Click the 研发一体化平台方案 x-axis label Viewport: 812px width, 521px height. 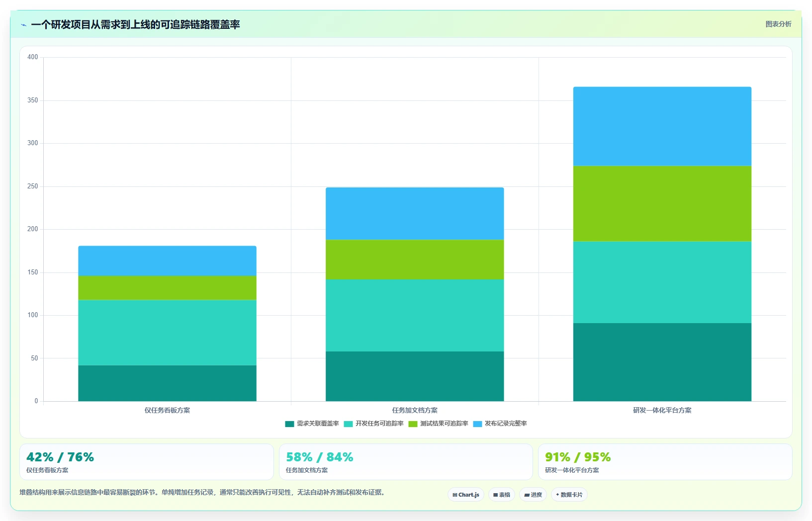click(662, 410)
